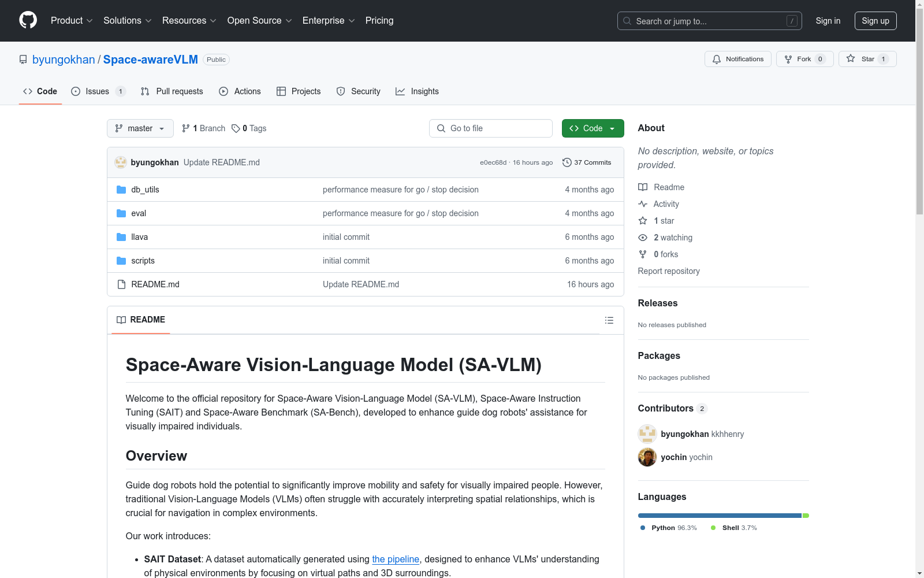Open the Space-awareVLM repository link
This screenshot has width=924, height=578.
151,60
